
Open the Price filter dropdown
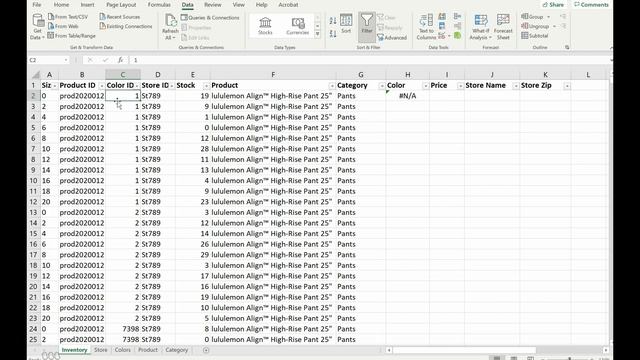(460, 86)
